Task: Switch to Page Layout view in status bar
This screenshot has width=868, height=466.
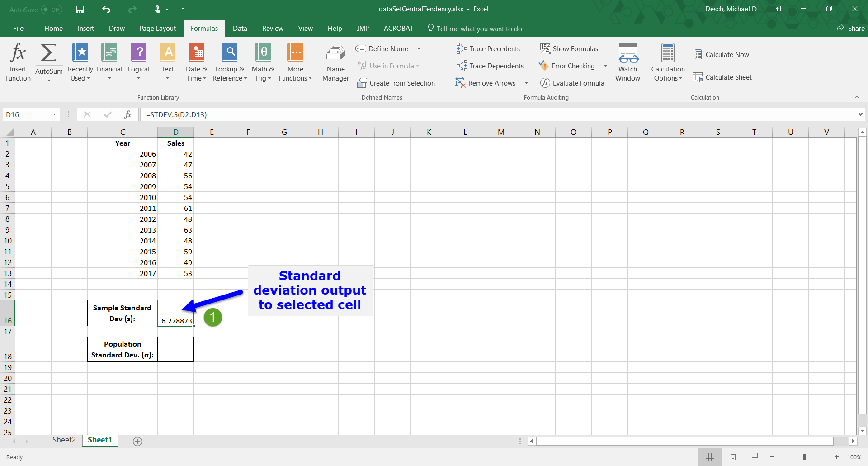Action: pos(733,457)
